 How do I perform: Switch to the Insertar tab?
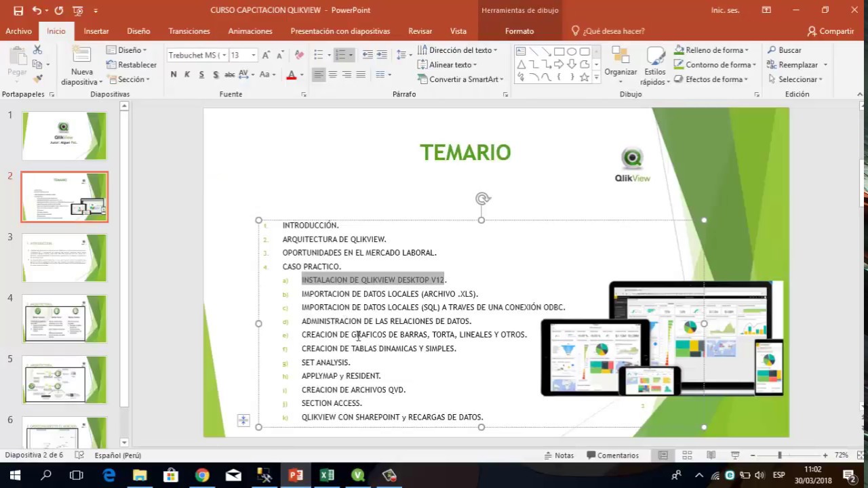96,31
